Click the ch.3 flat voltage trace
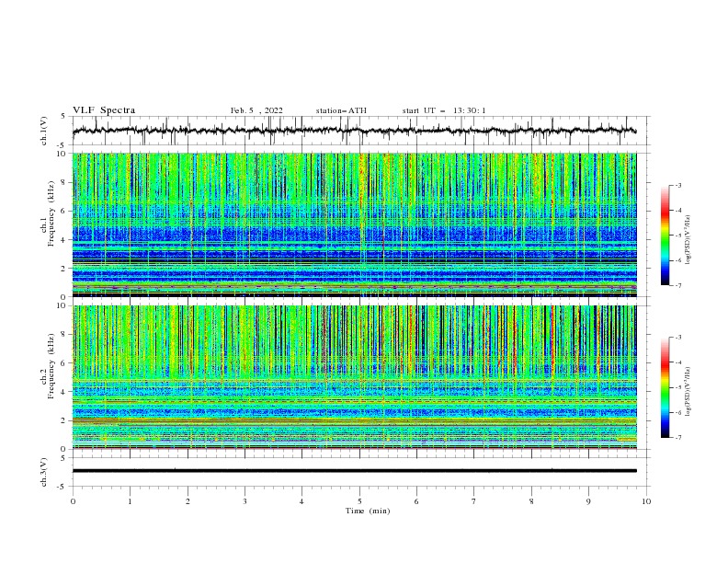This screenshot has width=728, height=563. [x=354, y=471]
